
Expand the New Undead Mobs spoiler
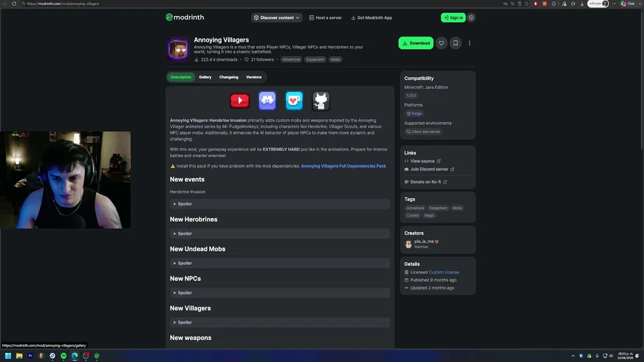(280, 263)
